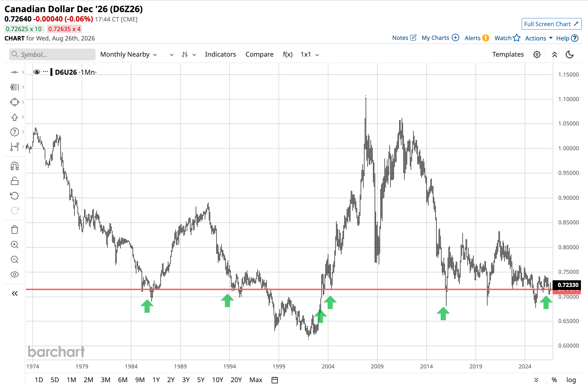Open the Actions dropdown menu
588x384 pixels.
[539, 38]
